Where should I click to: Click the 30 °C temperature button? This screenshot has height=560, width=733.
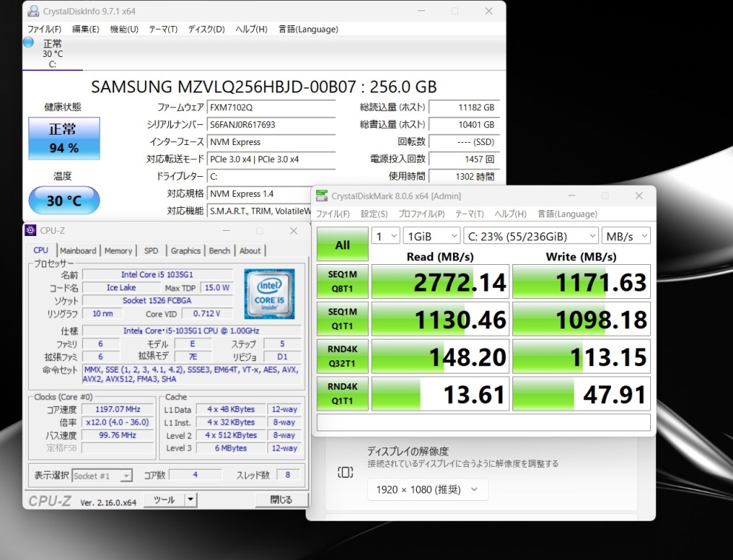pyautogui.click(x=64, y=200)
